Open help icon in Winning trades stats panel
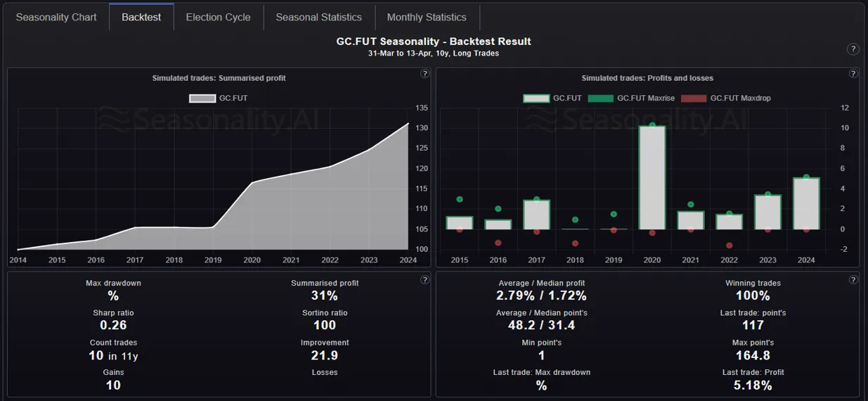Screen dimensions: 868x401 click(853, 280)
